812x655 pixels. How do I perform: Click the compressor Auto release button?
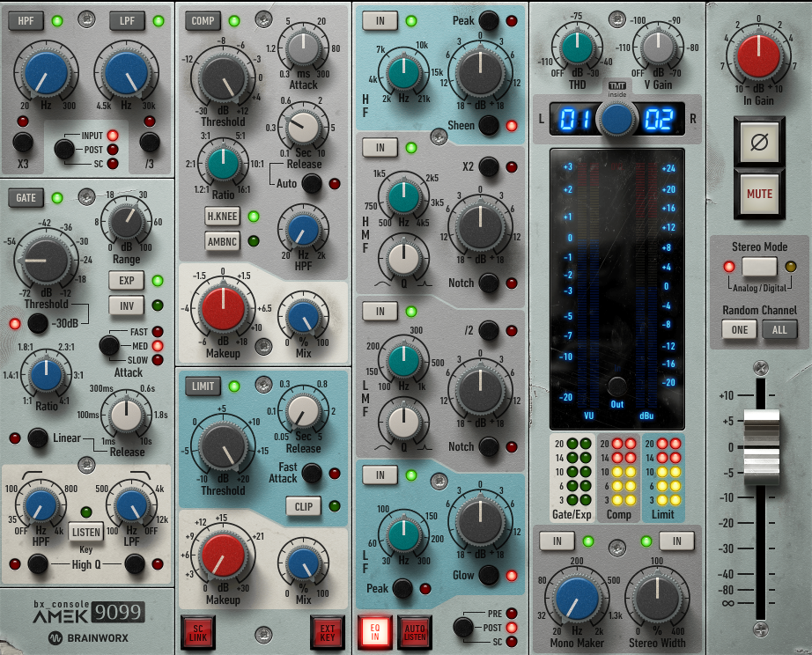pos(311,183)
